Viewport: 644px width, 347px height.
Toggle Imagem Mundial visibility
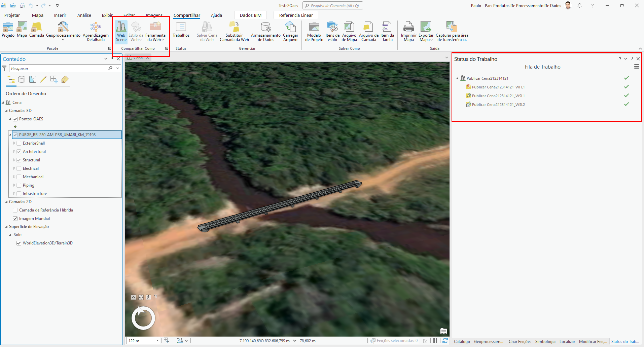(15, 219)
